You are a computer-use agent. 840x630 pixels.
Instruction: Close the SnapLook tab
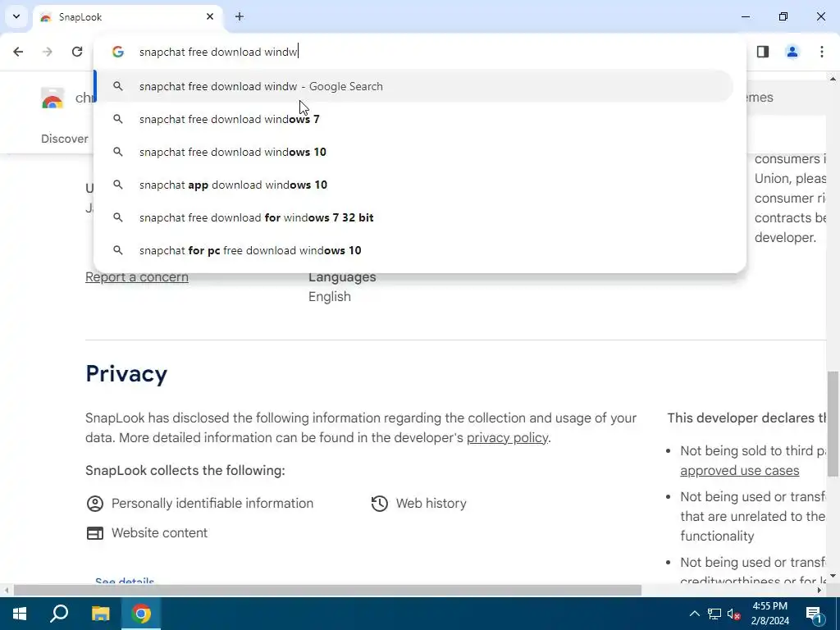coord(210,16)
